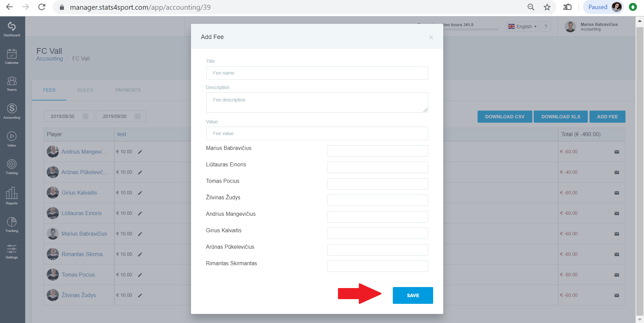Click the Fee name title field
644x323 pixels.
(x=317, y=73)
